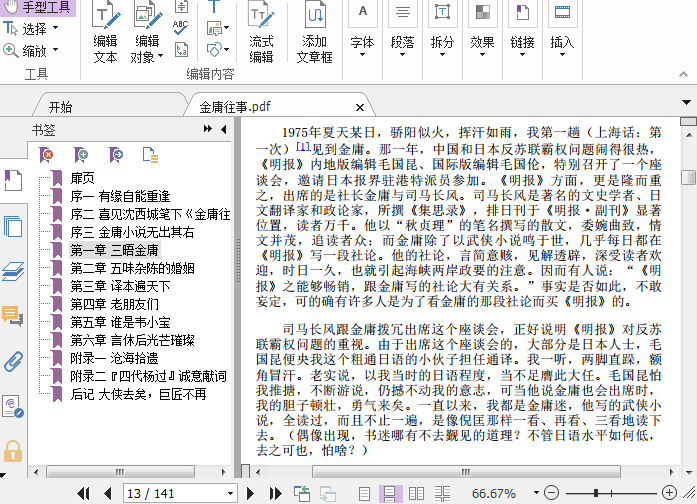The image size is (697, 504).
Task: Switch to the 开始 tab
Action: click(60, 107)
